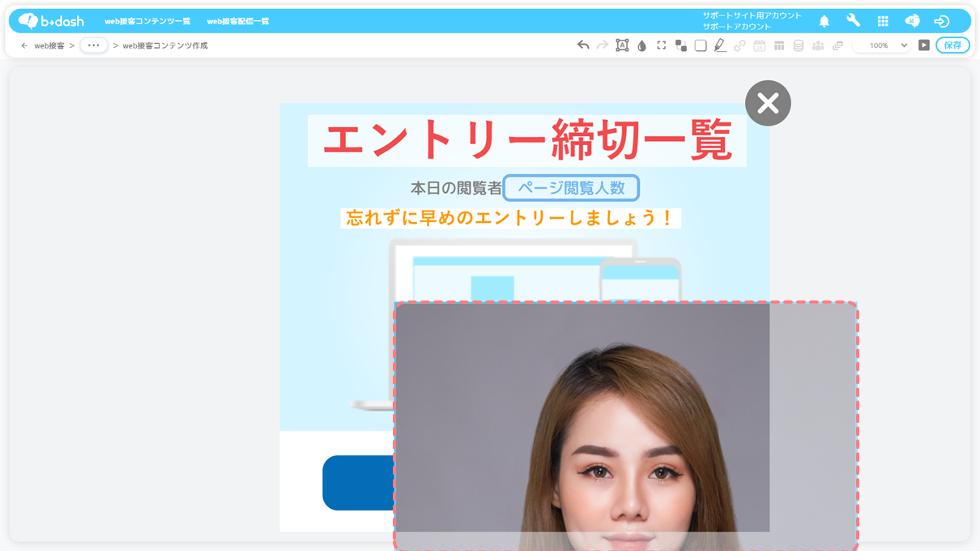
Task: Undo the last edit
Action: 583,45
